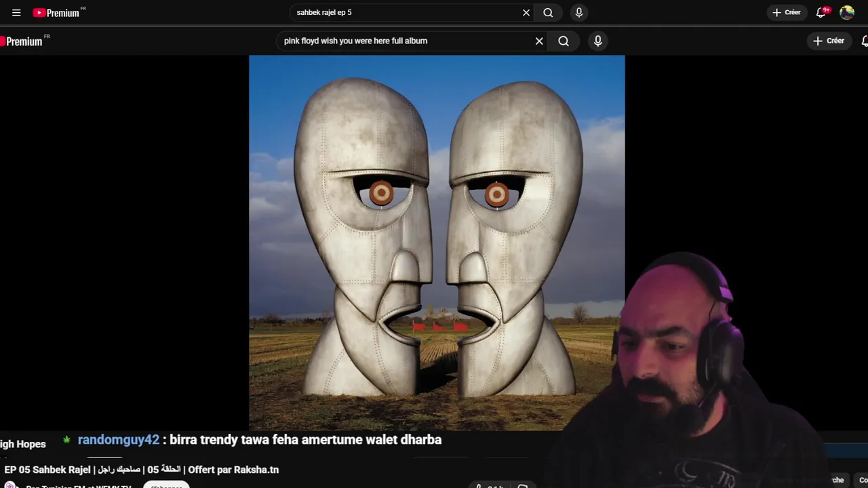This screenshot has width=868, height=488.
Task: Open notifications bell with 9+ badge
Action: coord(821,12)
